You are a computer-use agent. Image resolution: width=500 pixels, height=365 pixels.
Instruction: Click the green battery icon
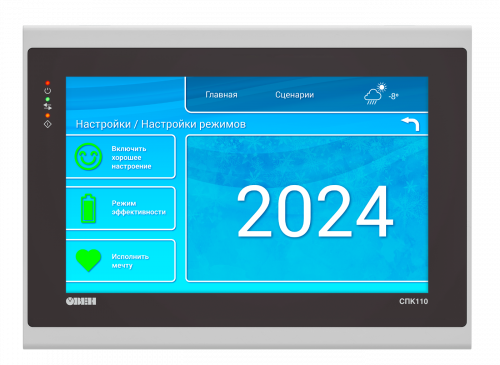[88, 208]
